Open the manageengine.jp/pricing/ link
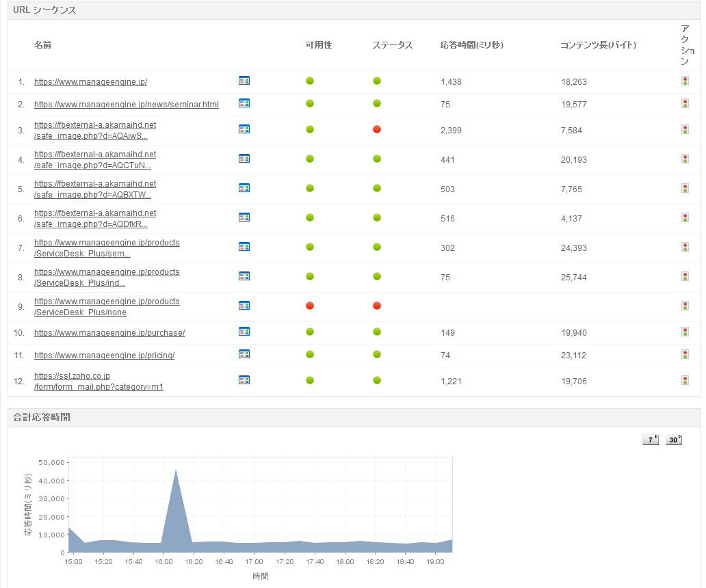706x588 pixels. pyautogui.click(x=105, y=356)
